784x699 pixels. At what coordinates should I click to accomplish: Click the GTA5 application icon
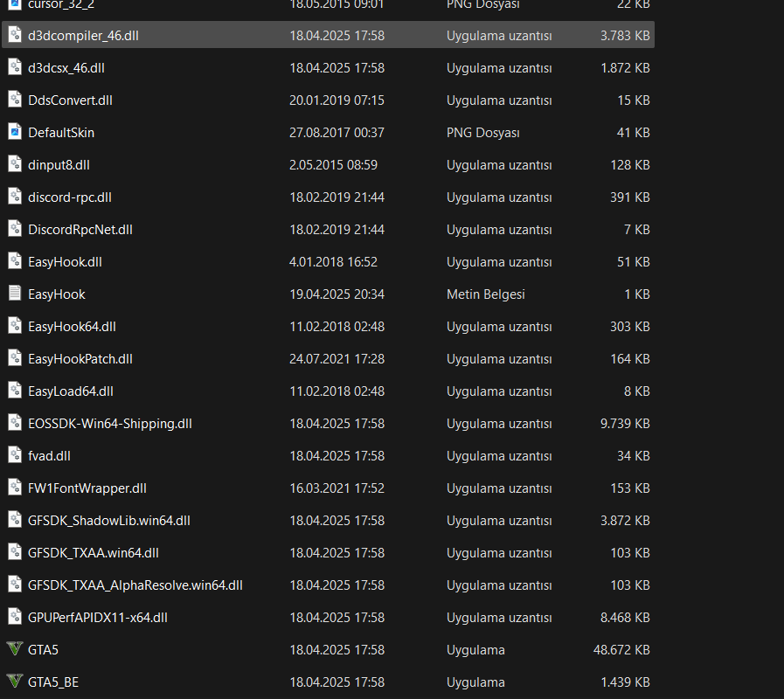pos(14,650)
